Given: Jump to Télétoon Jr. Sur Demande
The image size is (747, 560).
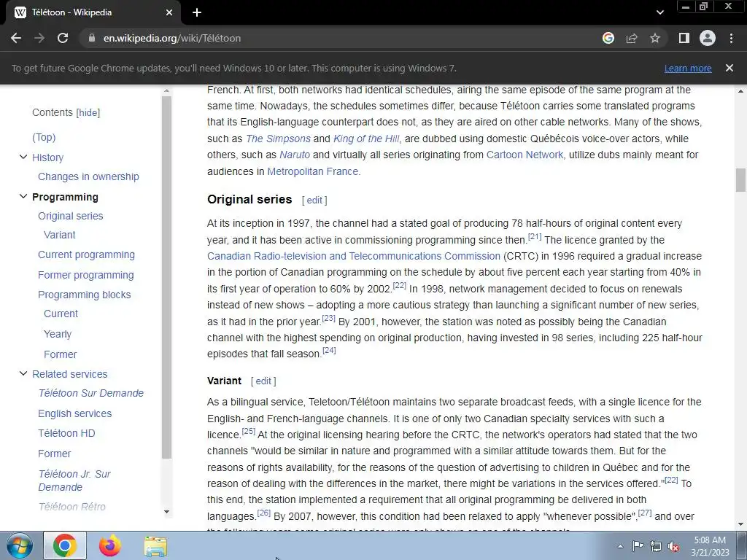Looking at the screenshot, I should point(74,481).
